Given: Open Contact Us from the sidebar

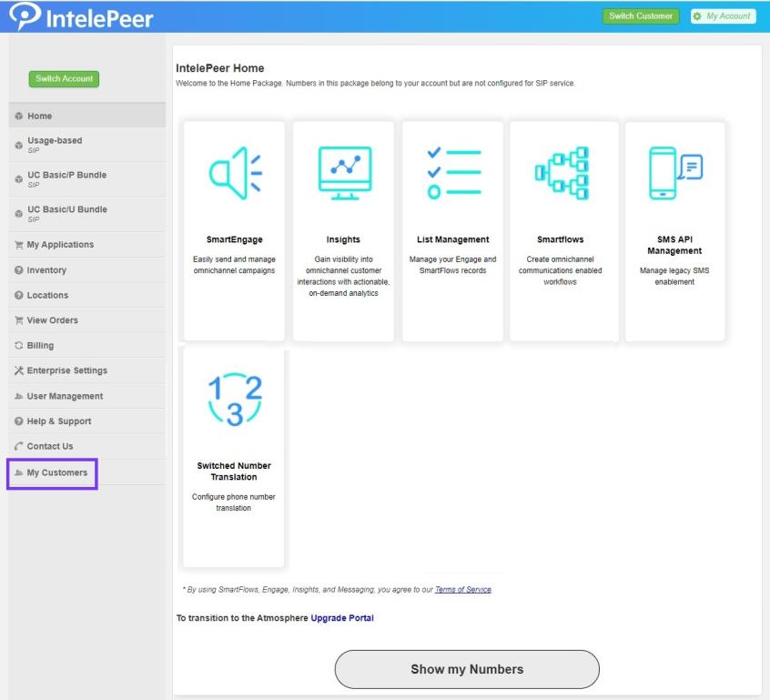Looking at the screenshot, I should pyautogui.click(x=86, y=446).
